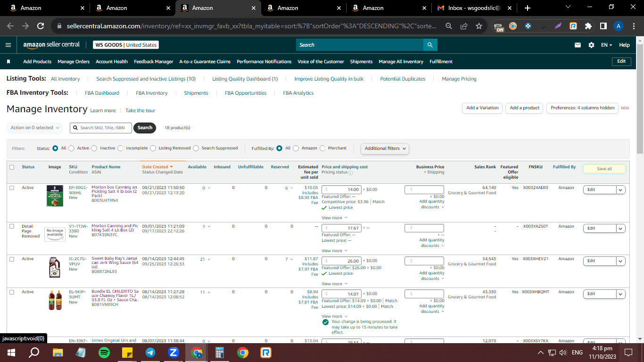644x362 pixels.
Task: Open Manage Orders in the navigation bar
Action: 74,62
